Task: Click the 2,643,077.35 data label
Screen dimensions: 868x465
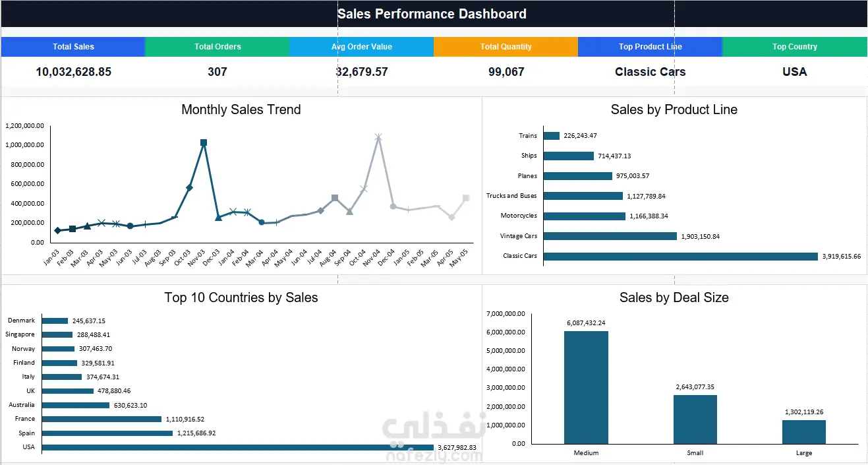Action: [695, 387]
